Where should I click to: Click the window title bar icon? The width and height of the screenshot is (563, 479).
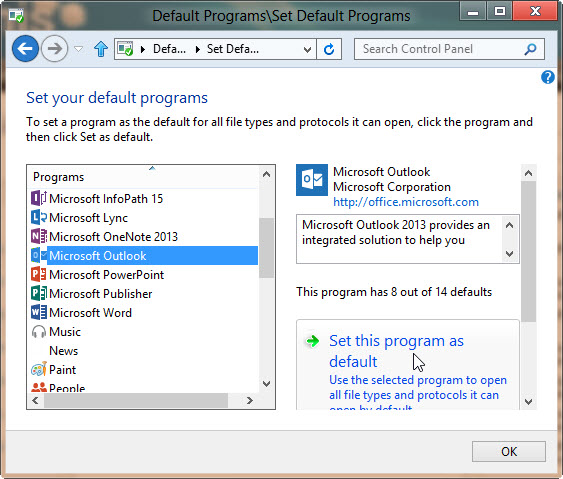pos(16,16)
